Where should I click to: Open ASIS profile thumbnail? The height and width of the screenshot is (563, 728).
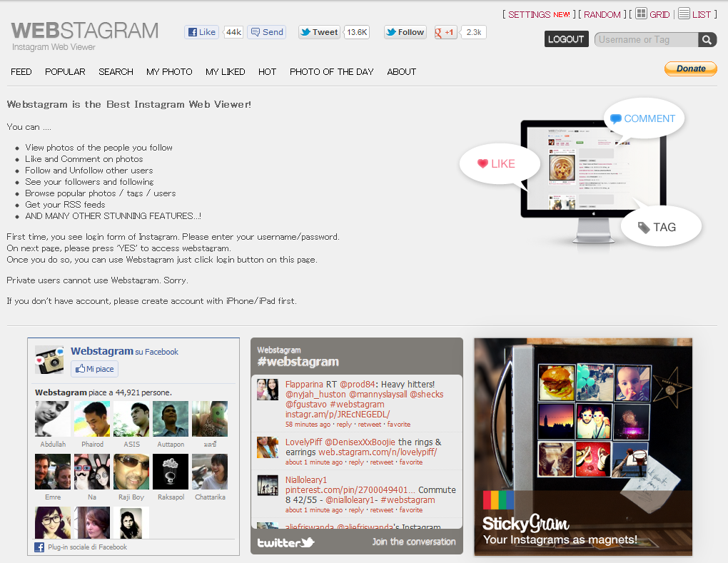131,419
